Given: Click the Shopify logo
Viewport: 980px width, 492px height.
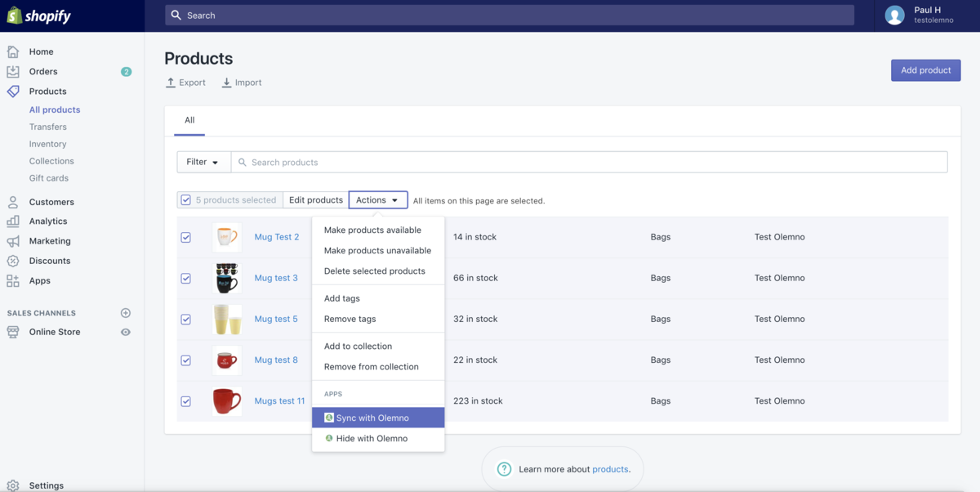Looking at the screenshot, I should point(39,16).
